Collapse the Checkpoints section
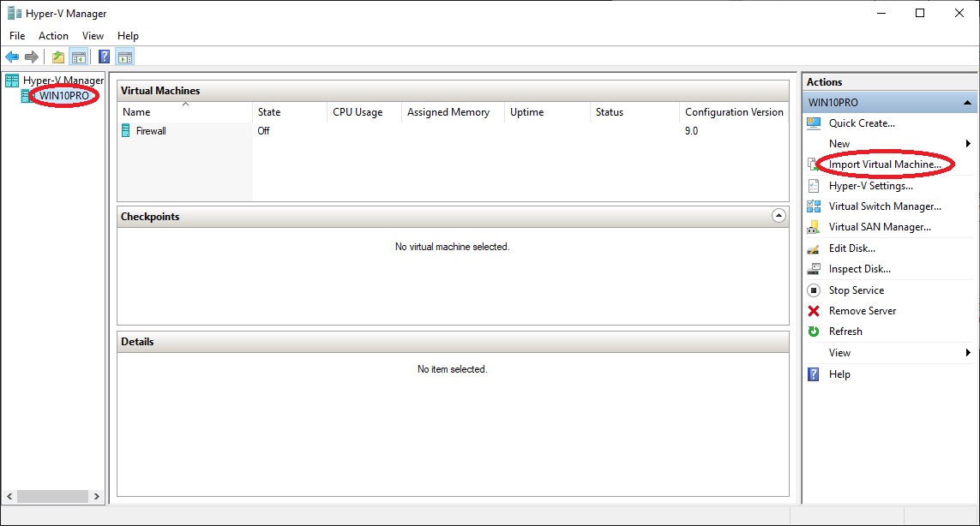 pos(779,216)
